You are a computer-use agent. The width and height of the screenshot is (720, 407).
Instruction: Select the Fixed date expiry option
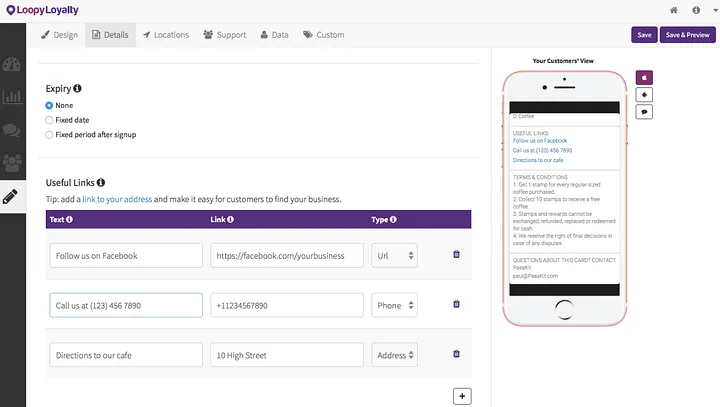point(49,120)
